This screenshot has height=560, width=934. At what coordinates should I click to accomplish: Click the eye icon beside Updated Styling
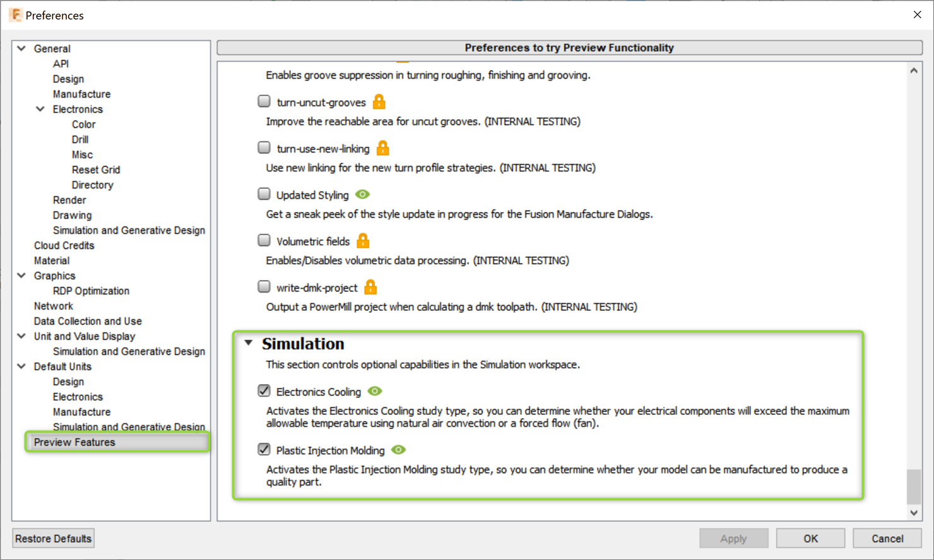pos(362,194)
